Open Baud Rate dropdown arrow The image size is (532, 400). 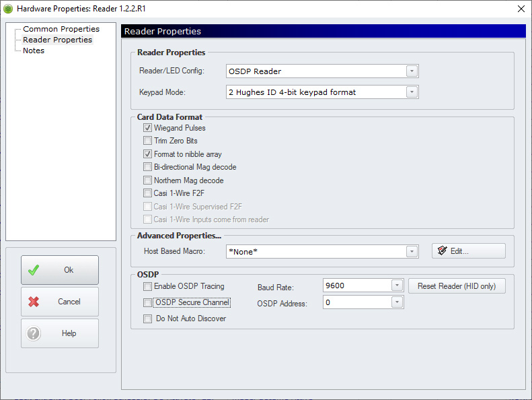point(397,286)
